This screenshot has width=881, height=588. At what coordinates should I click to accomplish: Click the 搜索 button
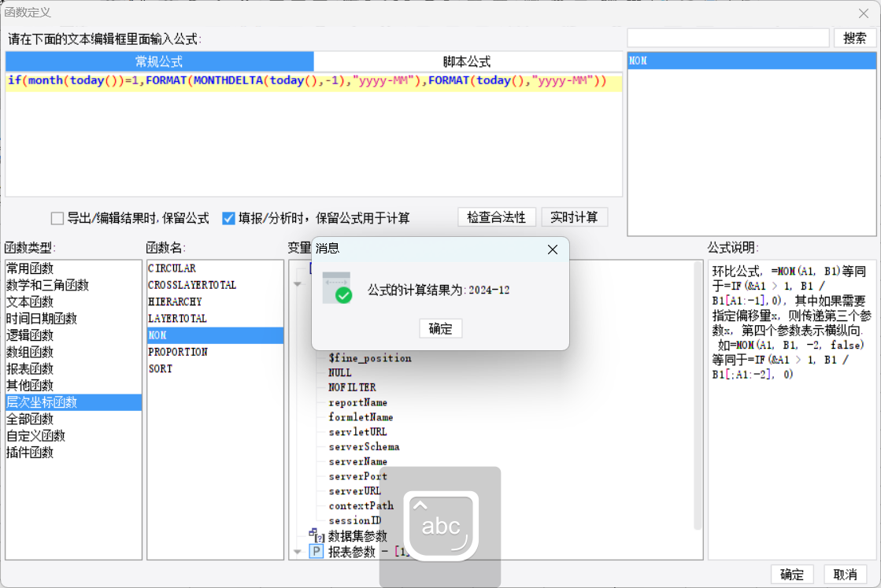pyautogui.click(x=854, y=38)
